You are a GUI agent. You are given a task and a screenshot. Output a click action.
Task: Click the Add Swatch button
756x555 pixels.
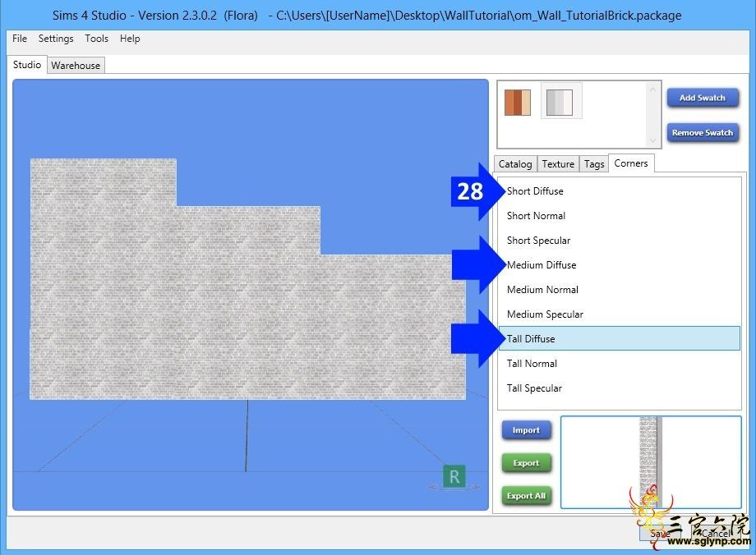tap(703, 98)
